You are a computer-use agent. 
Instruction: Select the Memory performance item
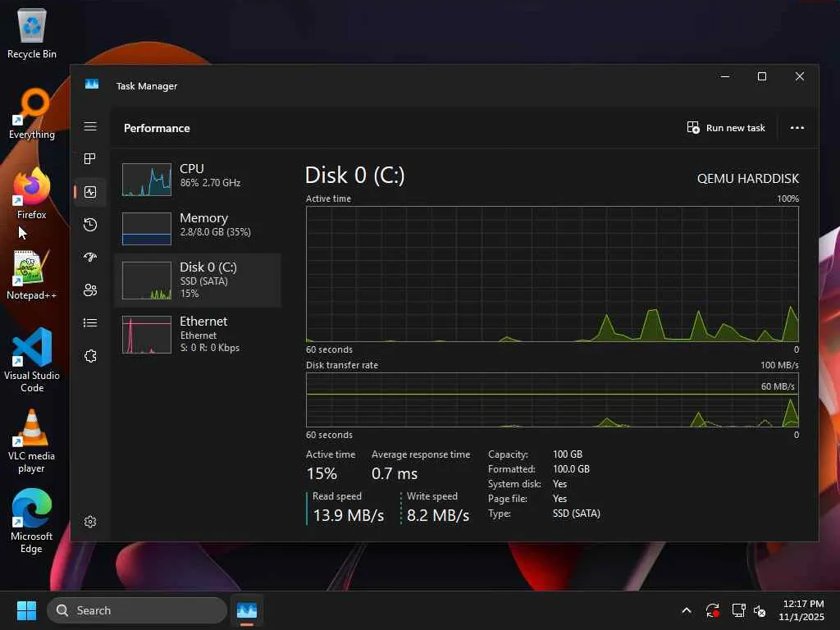pos(198,229)
